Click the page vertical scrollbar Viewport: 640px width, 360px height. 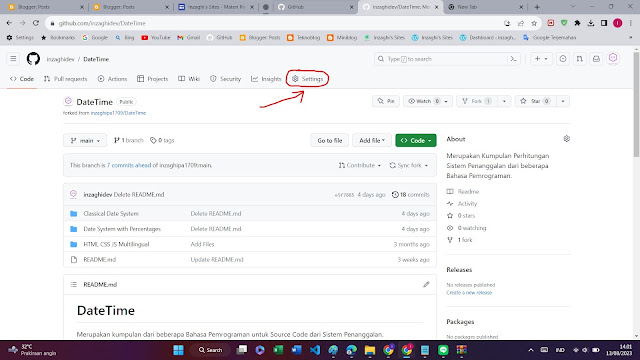[636, 105]
